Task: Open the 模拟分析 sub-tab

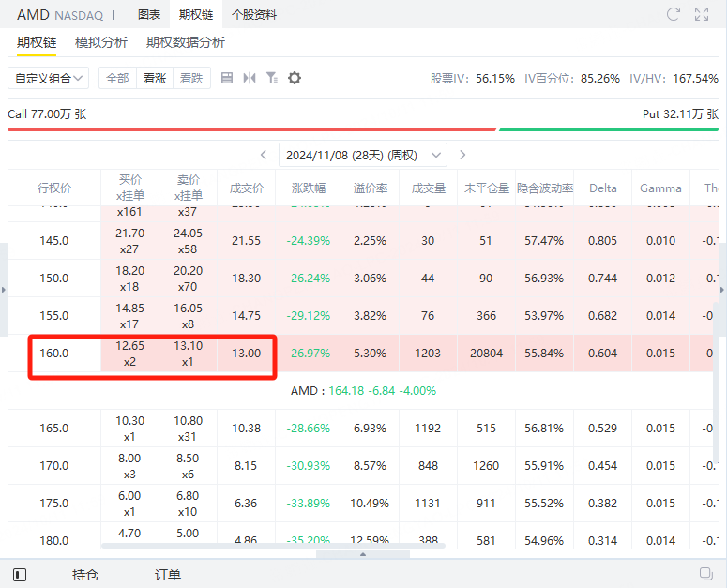Action: (x=101, y=42)
